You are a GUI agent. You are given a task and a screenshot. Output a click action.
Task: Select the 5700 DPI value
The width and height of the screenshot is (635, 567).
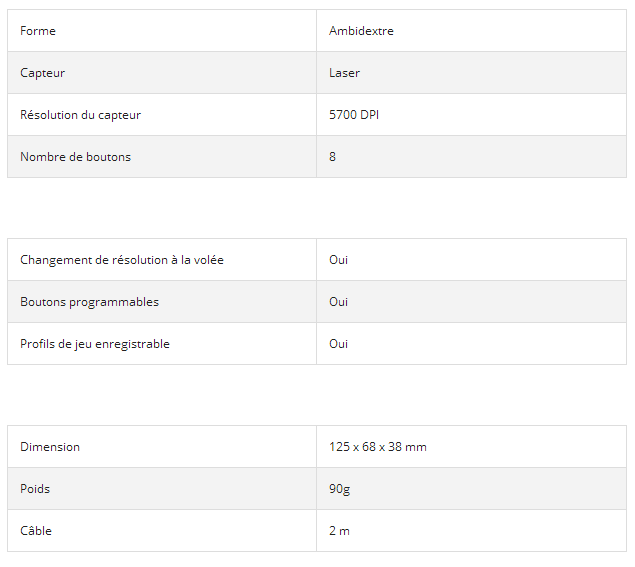(x=354, y=115)
